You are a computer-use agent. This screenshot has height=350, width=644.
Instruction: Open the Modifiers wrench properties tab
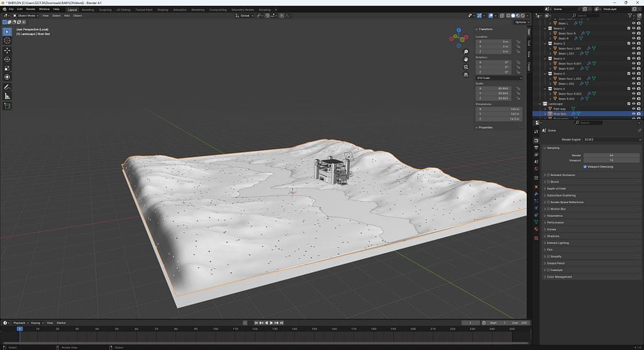coord(536,193)
